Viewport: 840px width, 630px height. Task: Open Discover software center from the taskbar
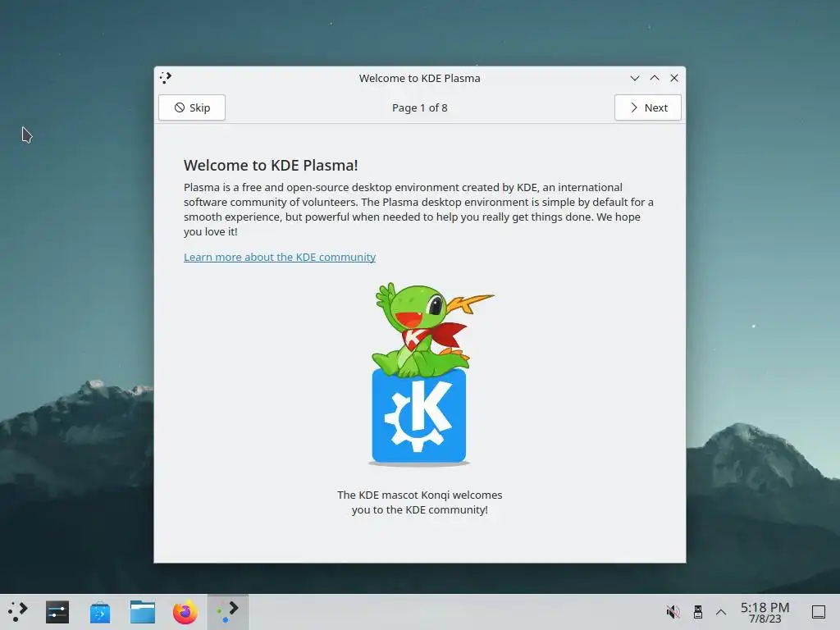coord(100,612)
